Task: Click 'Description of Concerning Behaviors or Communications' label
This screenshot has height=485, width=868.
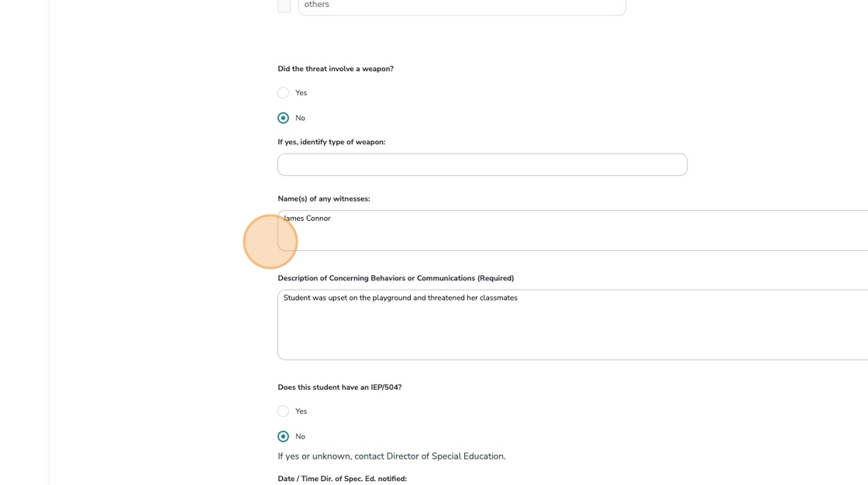Action: pos(395,279)
